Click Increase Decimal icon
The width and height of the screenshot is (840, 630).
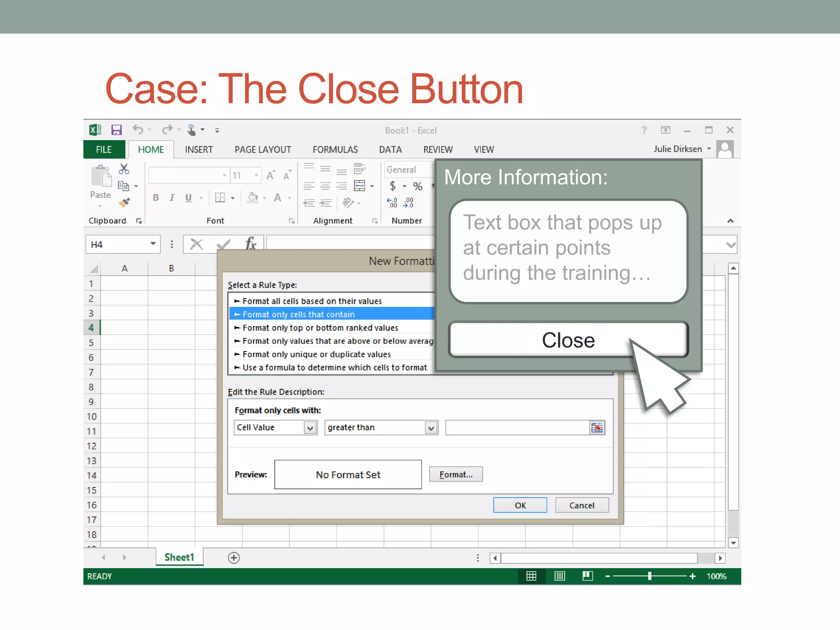tap(392, 202)
